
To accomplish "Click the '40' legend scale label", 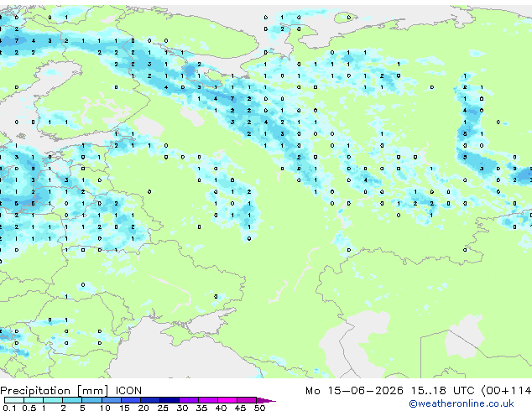I will tap(221, 408).
